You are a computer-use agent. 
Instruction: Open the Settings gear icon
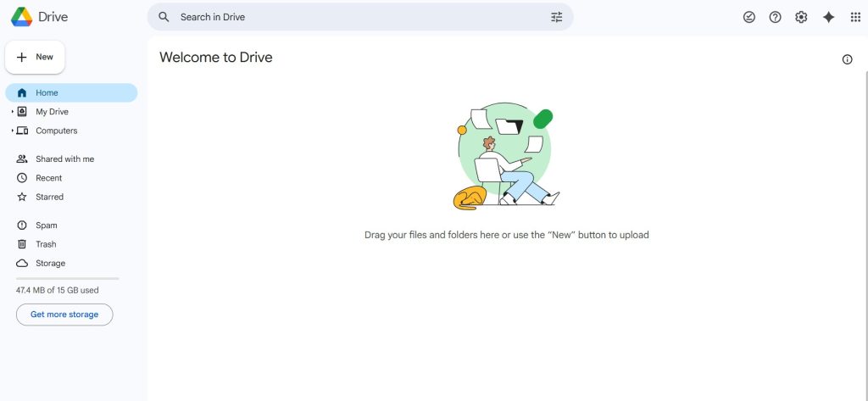pyautogui.click(x=801, y=17)
